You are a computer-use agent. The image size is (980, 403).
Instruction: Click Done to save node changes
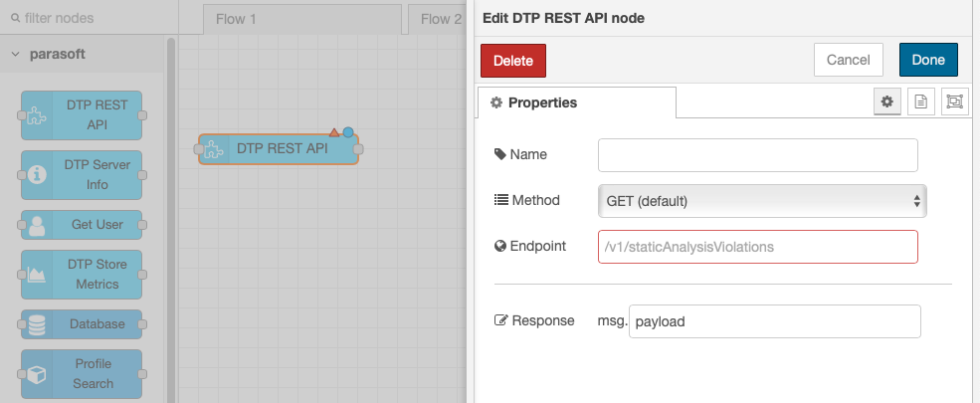(928, 60)
